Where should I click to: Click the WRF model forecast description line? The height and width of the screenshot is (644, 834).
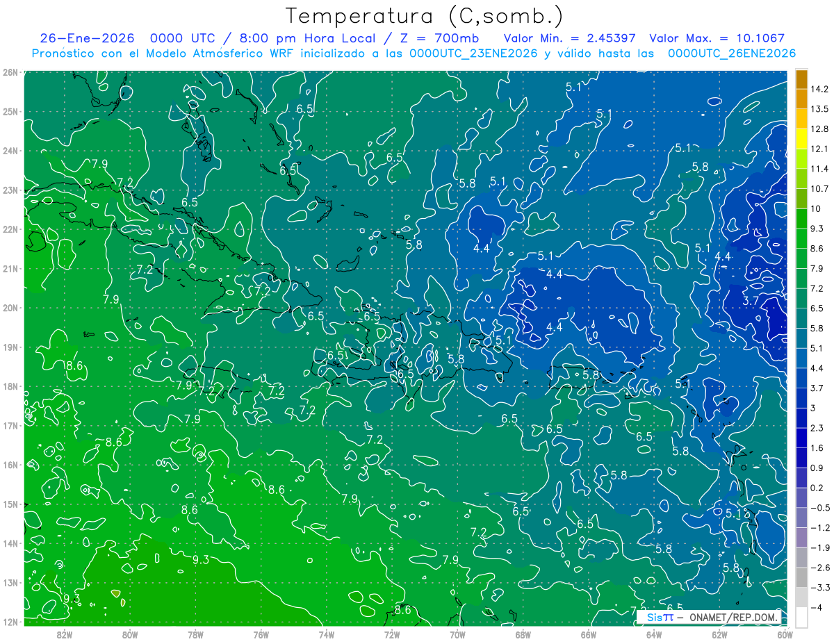(x=414, y=53)
